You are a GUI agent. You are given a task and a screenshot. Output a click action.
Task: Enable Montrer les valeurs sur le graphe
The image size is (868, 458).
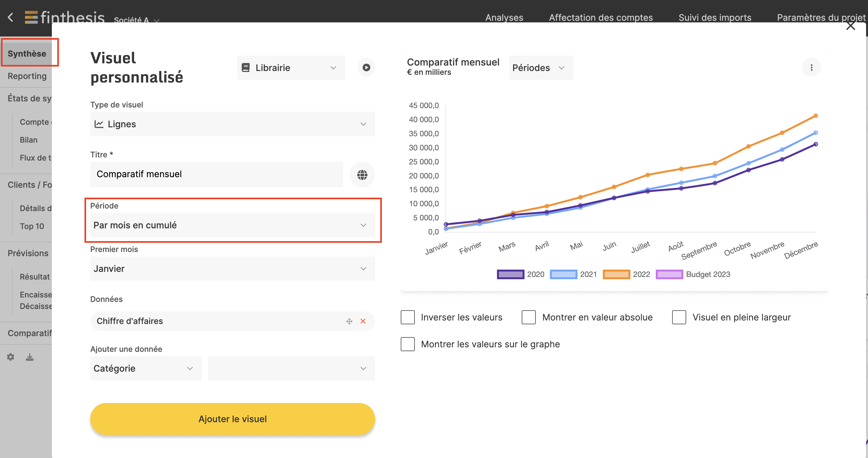coord(407,344)
